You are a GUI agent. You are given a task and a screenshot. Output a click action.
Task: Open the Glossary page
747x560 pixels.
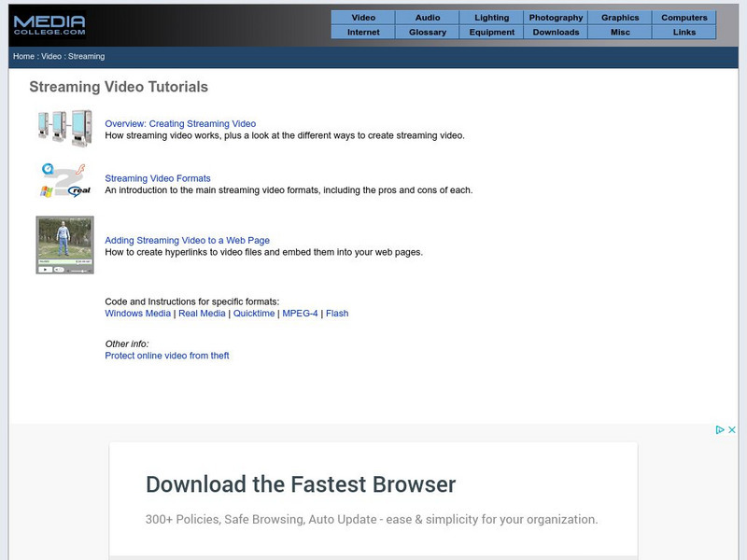tap(427, 31)
